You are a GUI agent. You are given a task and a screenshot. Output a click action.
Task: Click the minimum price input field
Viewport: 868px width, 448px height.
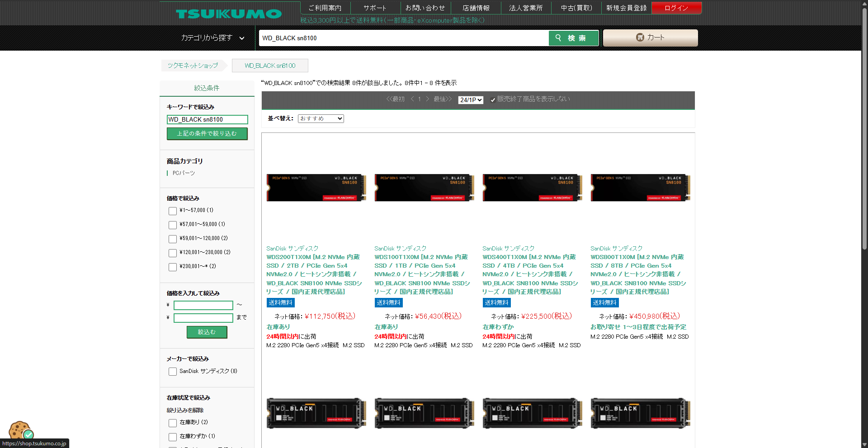point(203,305)
